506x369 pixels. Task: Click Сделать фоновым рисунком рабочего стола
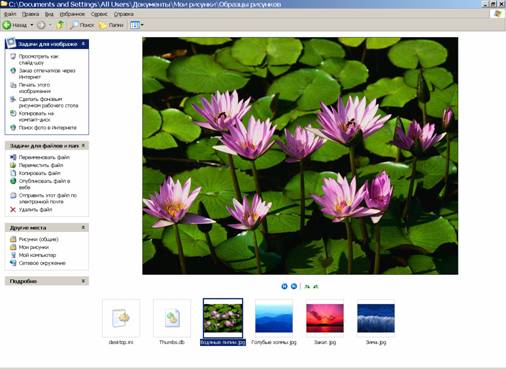[48, 102]
